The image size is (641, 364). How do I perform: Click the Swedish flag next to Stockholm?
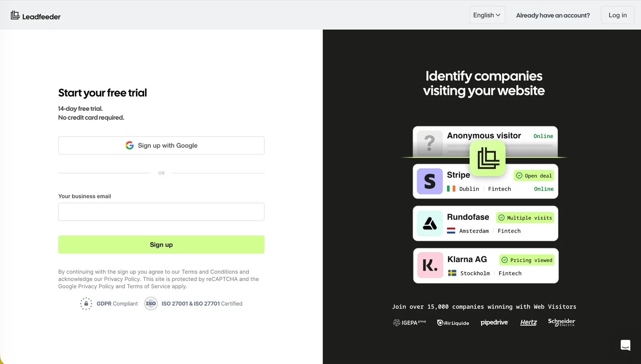tap(452, 273)
